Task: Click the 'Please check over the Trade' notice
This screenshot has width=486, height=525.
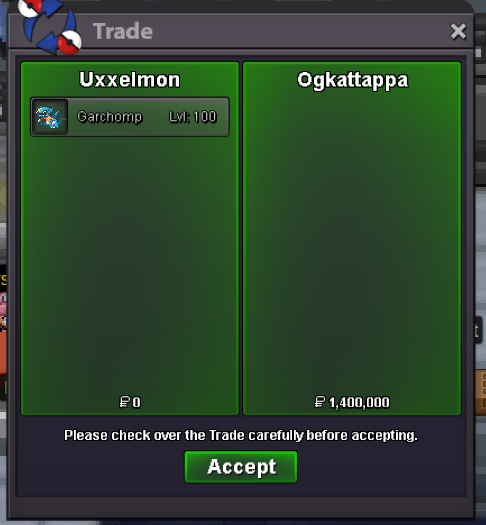Action: 241,435
